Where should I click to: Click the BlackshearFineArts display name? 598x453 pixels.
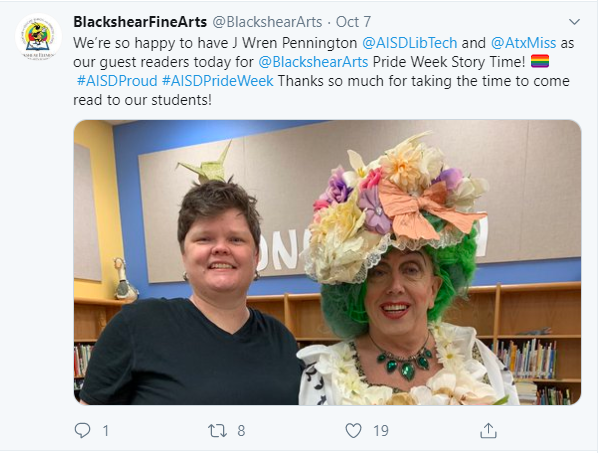[x=140, y=22]
